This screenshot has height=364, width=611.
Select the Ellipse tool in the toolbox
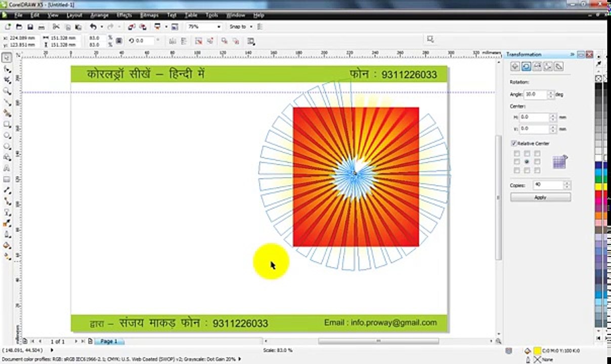[x=7, y=135]
